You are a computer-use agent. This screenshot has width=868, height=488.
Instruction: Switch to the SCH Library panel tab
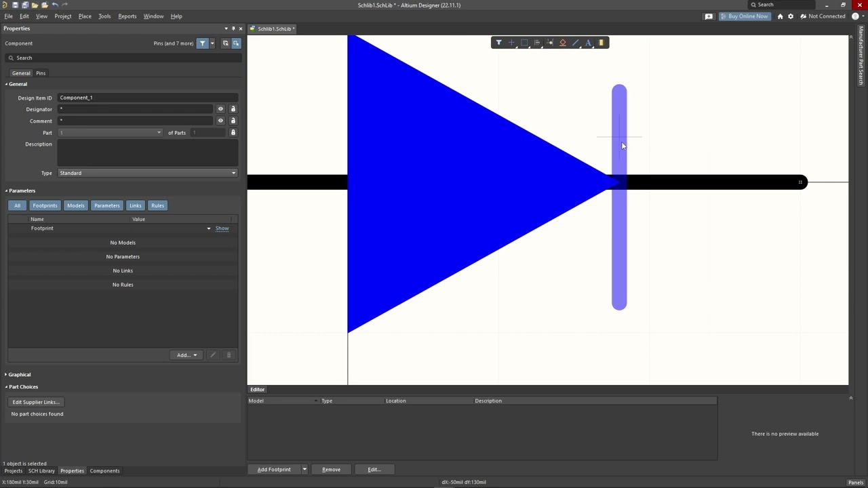(41, 471)
